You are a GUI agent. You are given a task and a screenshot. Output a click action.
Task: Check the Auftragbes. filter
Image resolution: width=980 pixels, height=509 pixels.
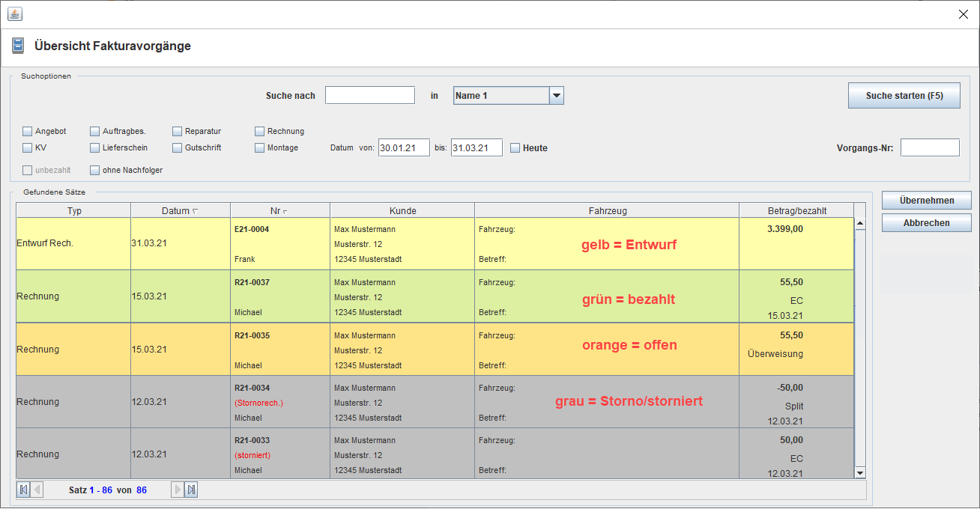(x=95, y=131)
